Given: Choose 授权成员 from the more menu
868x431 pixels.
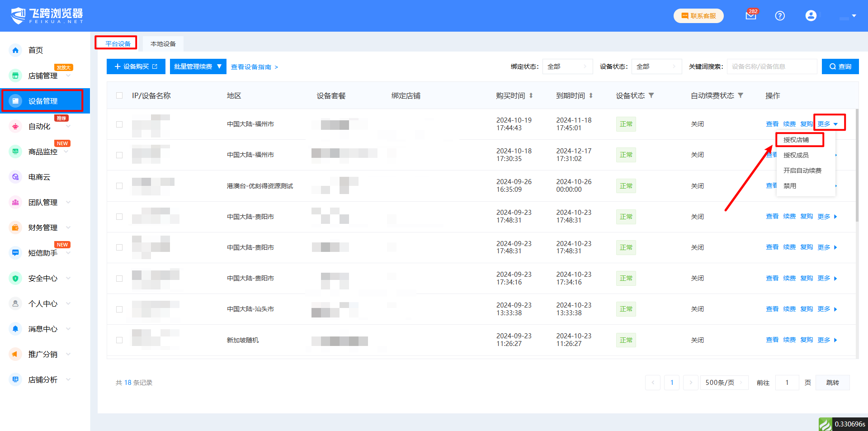Looking at the screenshot, I should (x=796, y=155).
